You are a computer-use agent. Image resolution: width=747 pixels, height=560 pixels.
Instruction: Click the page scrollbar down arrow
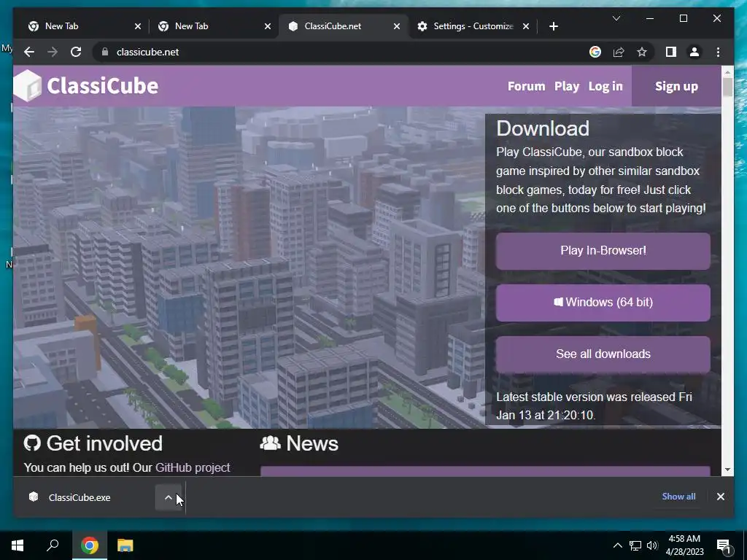(727, 470)
